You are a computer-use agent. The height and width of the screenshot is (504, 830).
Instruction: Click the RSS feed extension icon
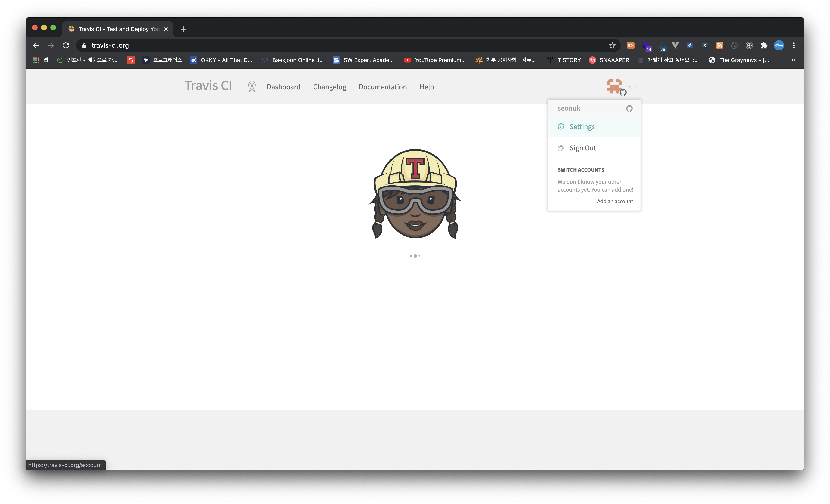coord(720,45)
